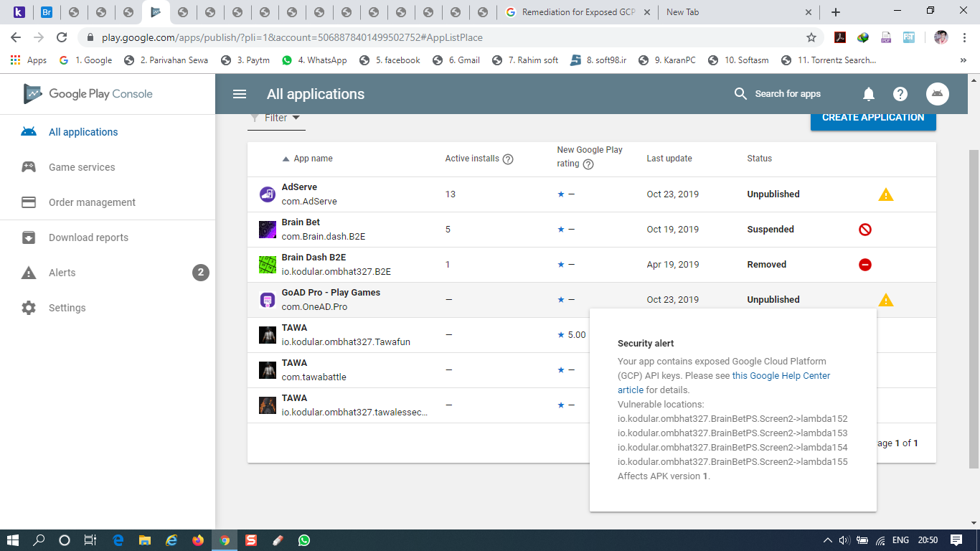Open the hamburger navigation menu
Viewport: 980px width, 551px height.
(240, 94)
